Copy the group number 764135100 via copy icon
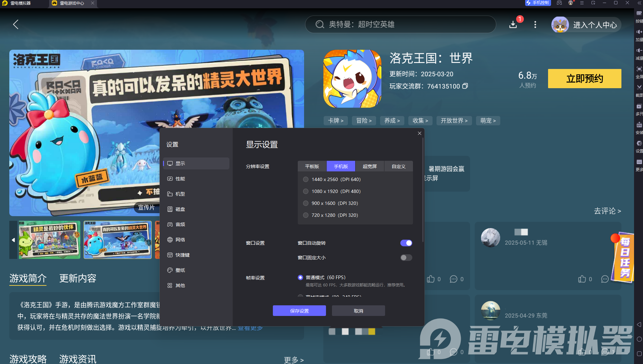Image resolution: width=643 pixels, height=364 pixels. pyautogui.click(x=465, y=86)
